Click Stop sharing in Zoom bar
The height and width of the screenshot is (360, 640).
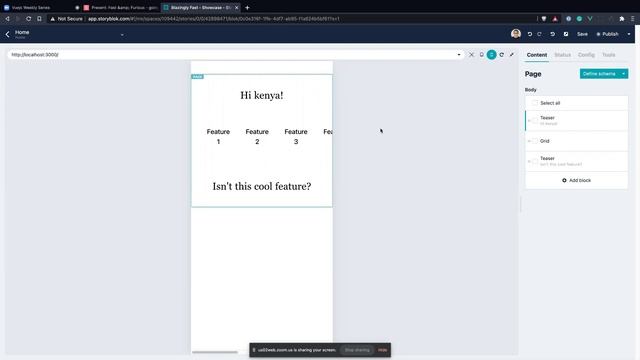pos(357,350)
